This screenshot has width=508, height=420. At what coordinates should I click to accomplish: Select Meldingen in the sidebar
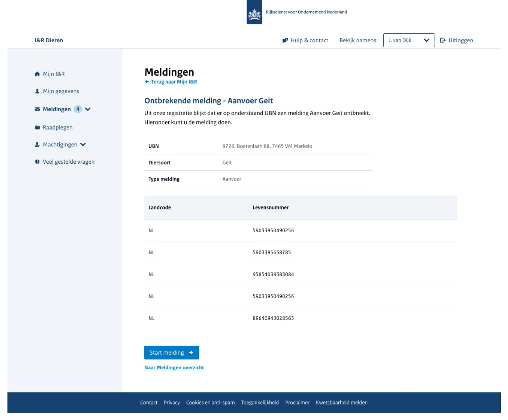tap(57, 109)
